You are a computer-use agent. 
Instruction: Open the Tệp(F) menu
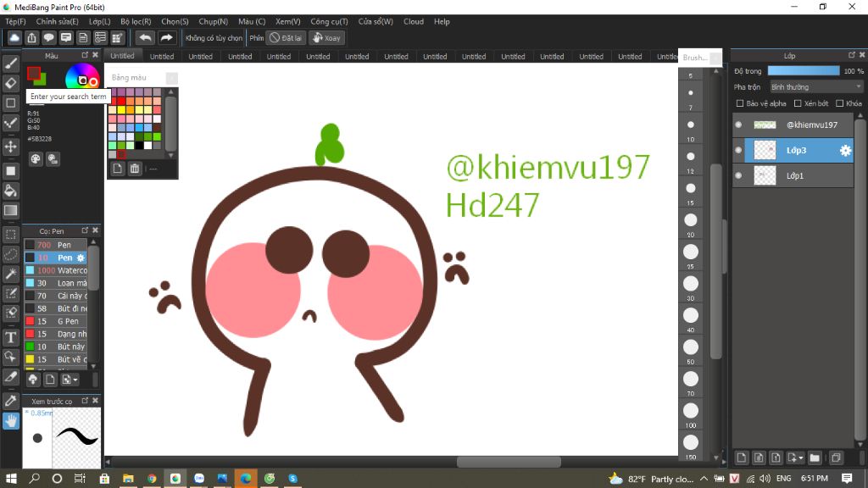pyautogui.click(x=15, y=21)
